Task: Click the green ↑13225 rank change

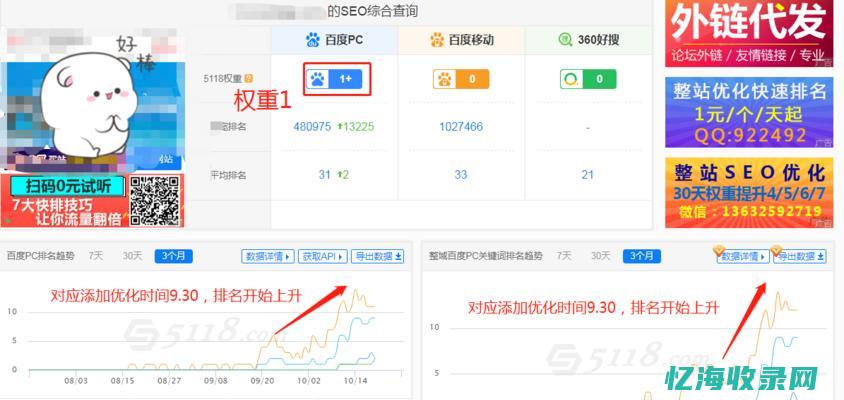Action: 355,127
